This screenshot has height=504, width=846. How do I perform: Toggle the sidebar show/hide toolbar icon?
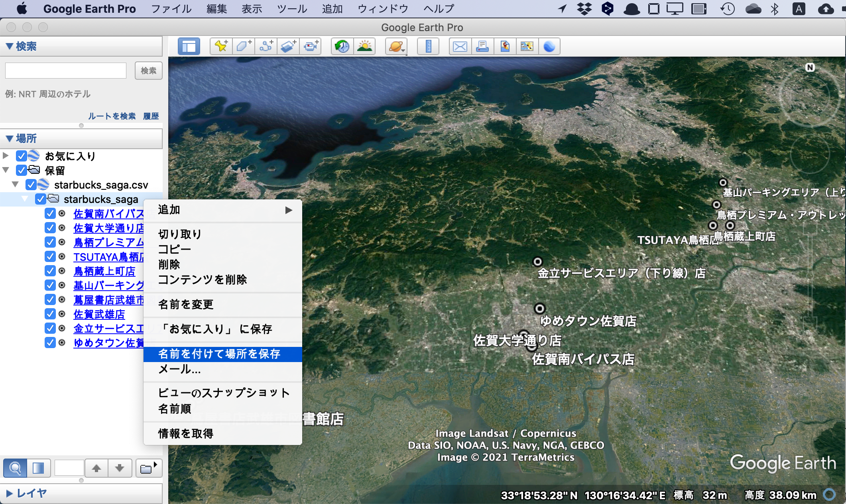[x=189, y=47]
